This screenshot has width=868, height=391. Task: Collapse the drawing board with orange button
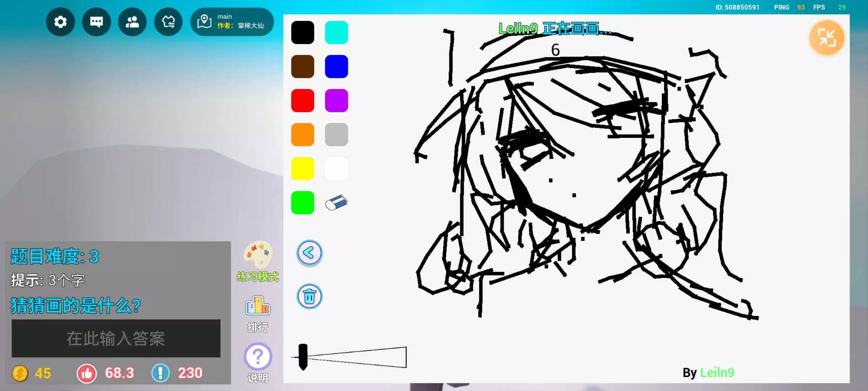click(x=826, y=38)
